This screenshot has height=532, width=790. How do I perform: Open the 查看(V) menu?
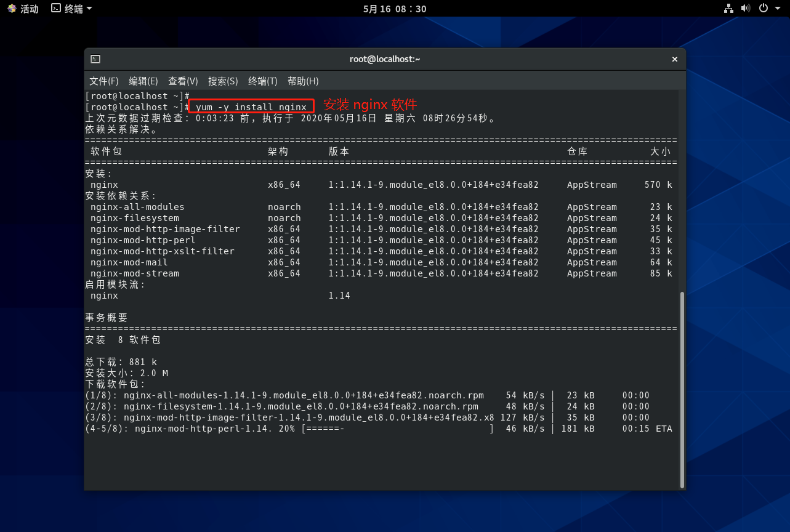[183, 81]
